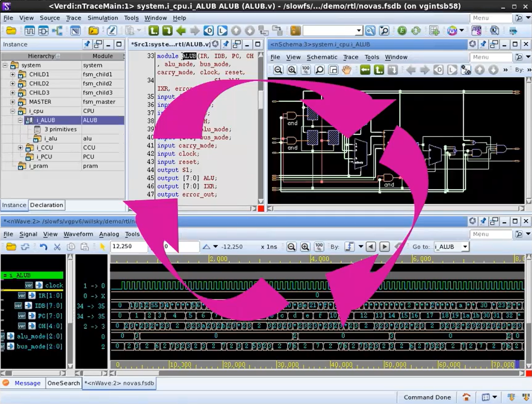
Task: Expand the CHILD1 hierarchy node
Action: pos(12,74)
